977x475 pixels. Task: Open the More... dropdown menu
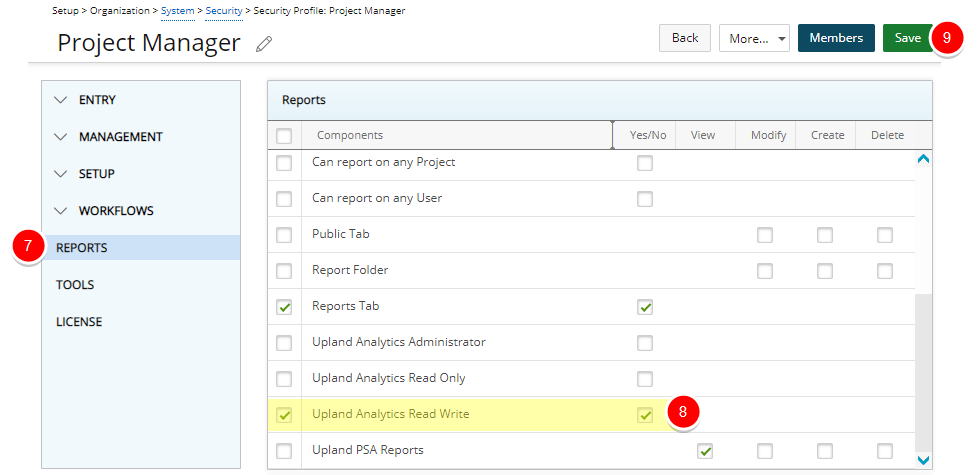coord(754,38)
